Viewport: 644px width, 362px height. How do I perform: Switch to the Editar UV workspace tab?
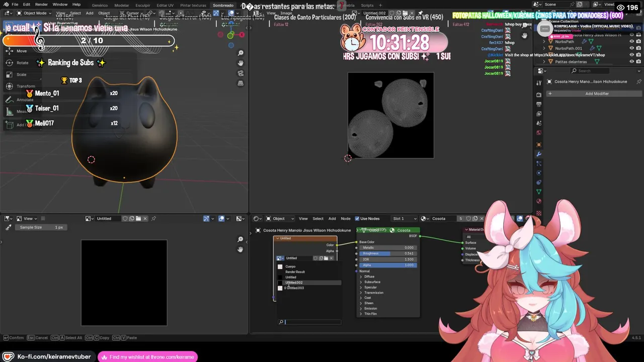click(x=165, y=5)
